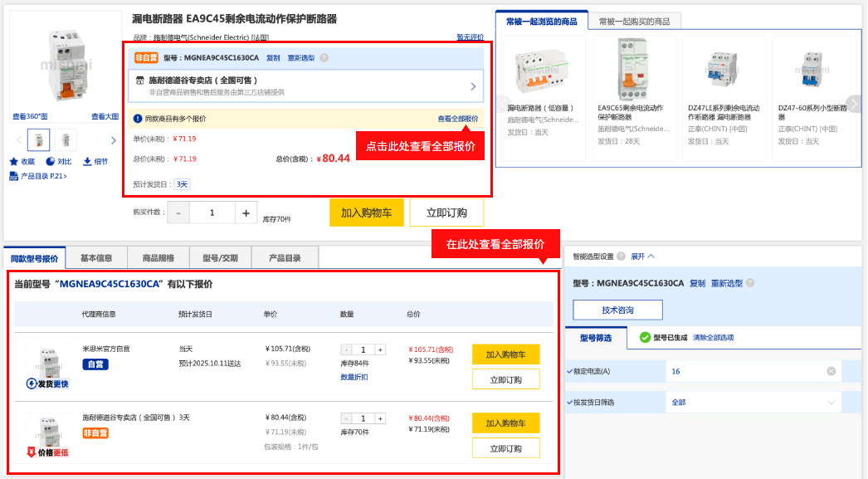The width and height of the screenshot is (868, 479).
Task: Increase main purchase quantity with plus button
Action: pyautogui.click(x=246, y=213)
